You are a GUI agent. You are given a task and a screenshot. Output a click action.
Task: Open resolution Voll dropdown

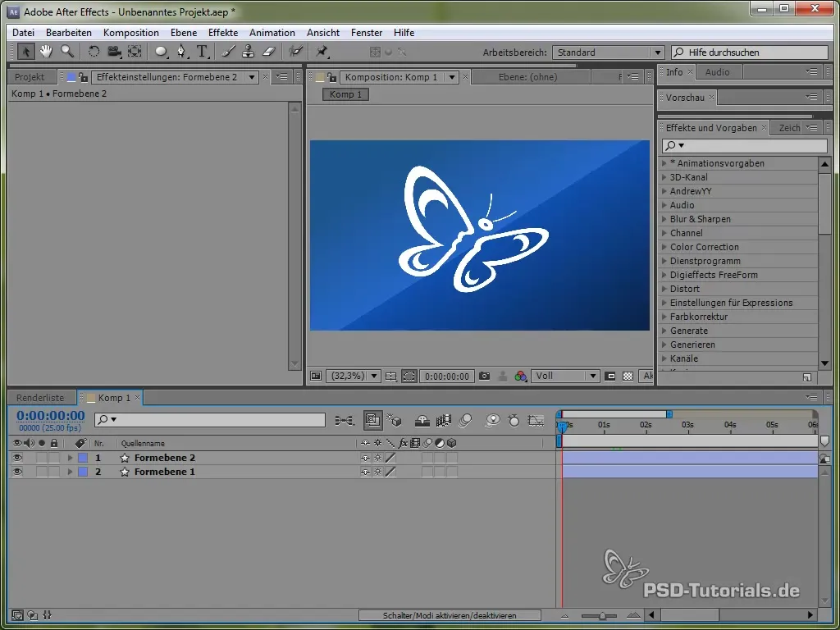point(564,376)
